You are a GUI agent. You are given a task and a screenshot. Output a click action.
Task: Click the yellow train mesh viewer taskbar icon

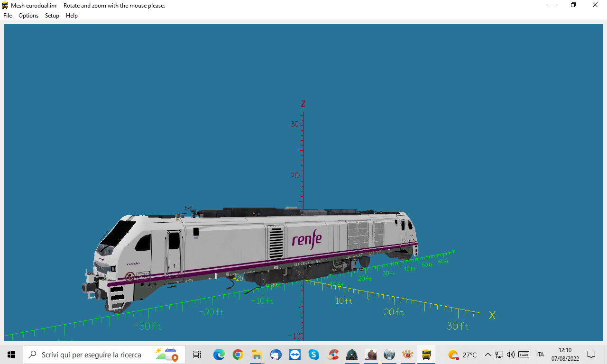point(426,355)
